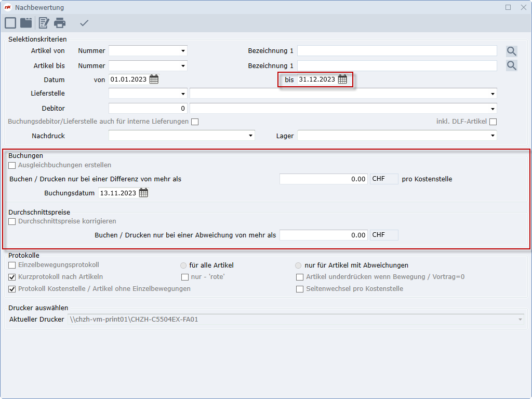Image resolution: width=532 pixels, height=399 pixels.
Task: Uncheck Kurzprotokoll nach Artikeln
Action: point(12,277)
